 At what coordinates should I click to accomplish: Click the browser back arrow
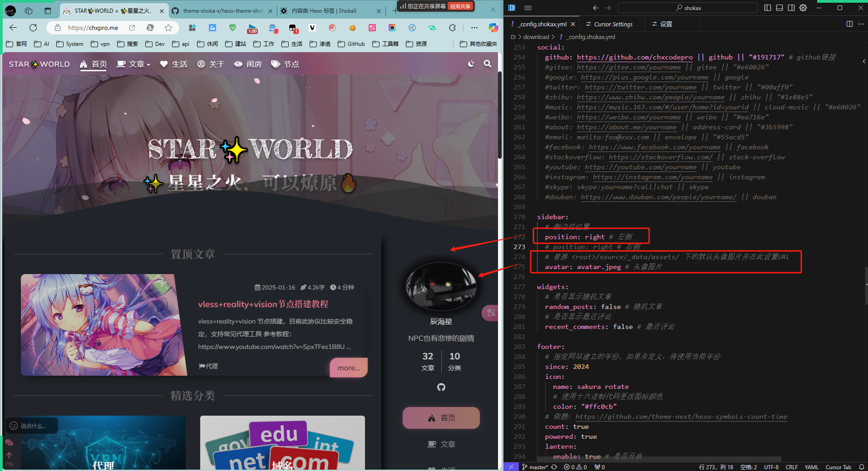coord(13,28)
